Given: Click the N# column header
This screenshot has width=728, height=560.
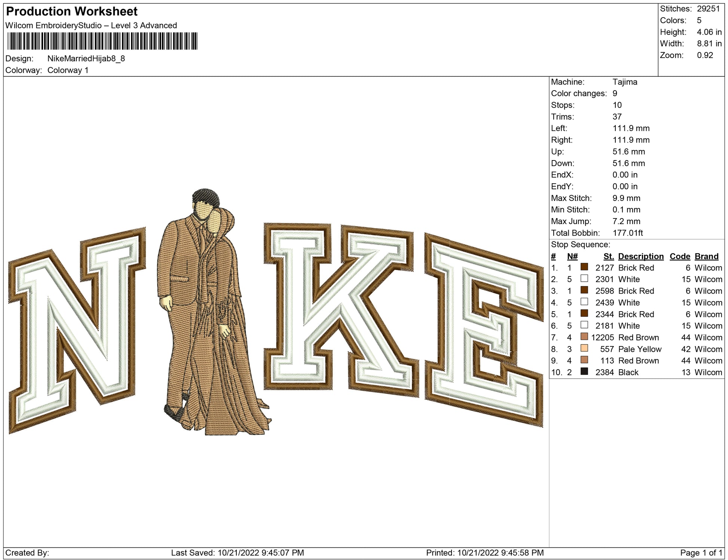Looking at the screenshot, I should click(x=572, y=256).
